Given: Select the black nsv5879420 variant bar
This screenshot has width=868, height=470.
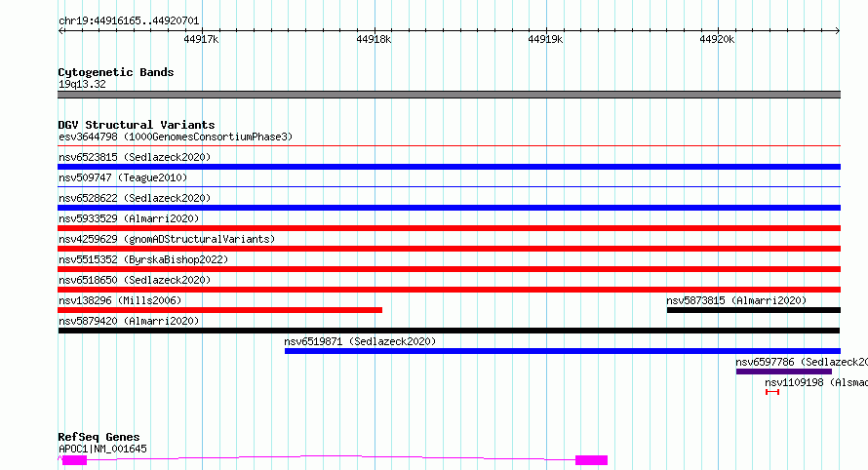Looking at the screenshot, I should click(x=449, y=331).
